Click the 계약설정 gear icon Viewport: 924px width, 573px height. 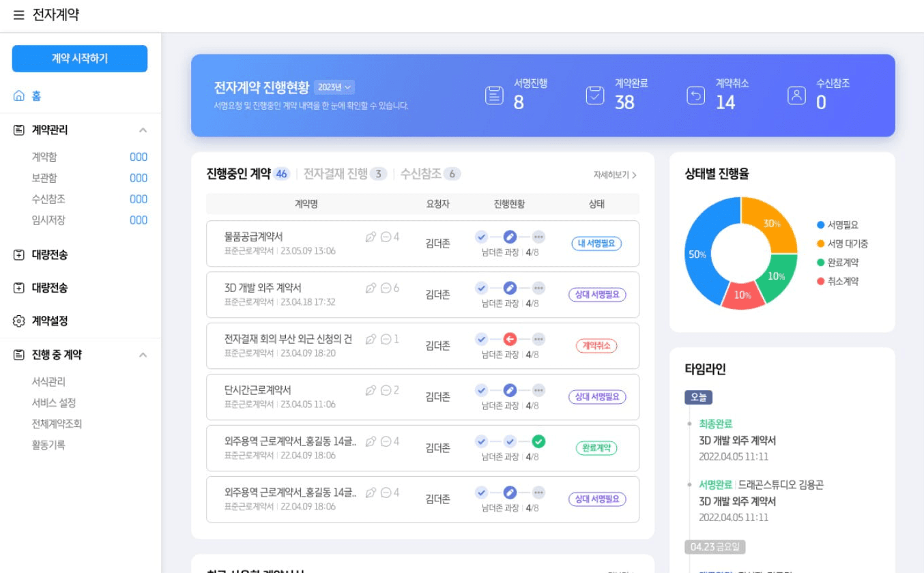[19, 321]
